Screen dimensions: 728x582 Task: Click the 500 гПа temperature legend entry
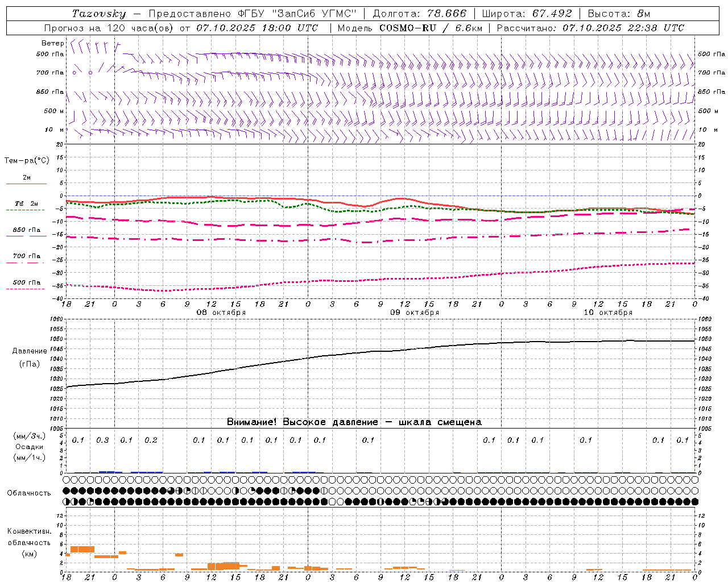pyautogui.click(x=27, y=282)
